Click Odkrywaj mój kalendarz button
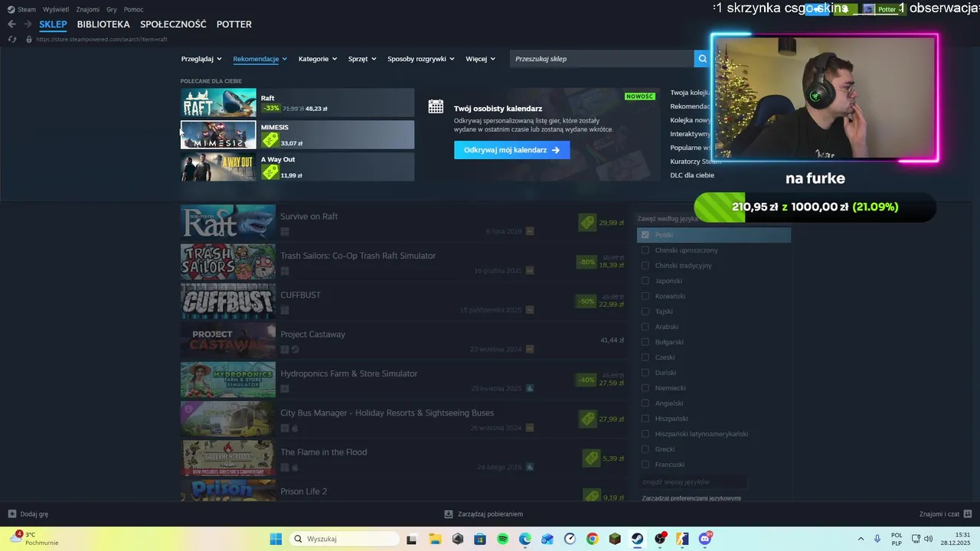 511,150
